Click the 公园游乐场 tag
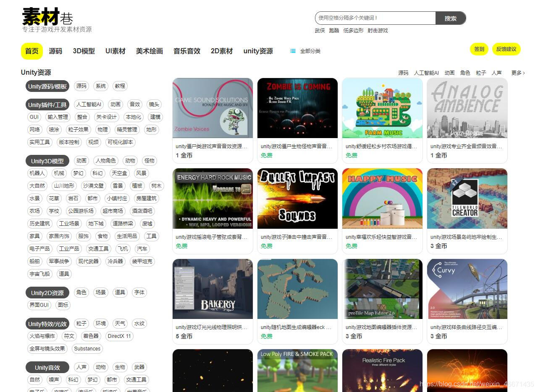 (81, 211)
